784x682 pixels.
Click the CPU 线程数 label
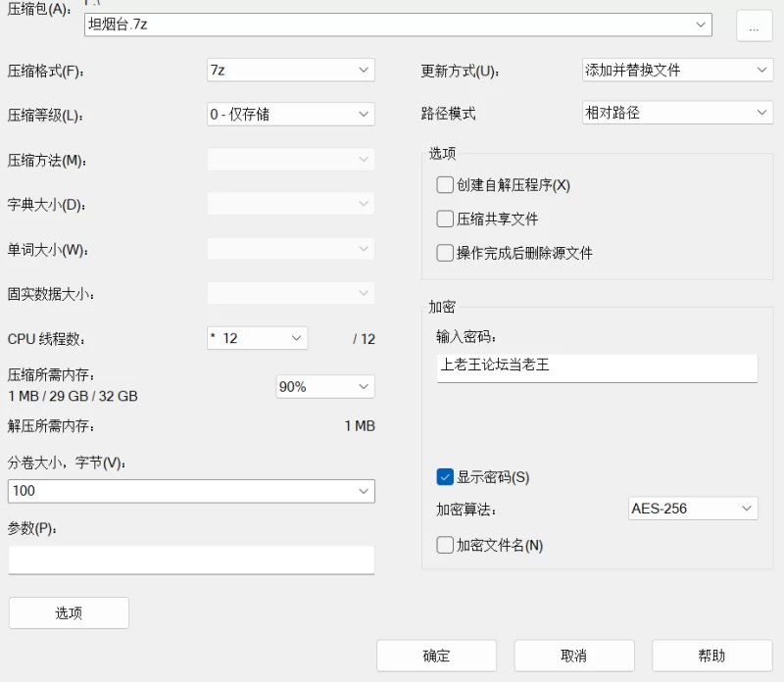click(46, 339)
